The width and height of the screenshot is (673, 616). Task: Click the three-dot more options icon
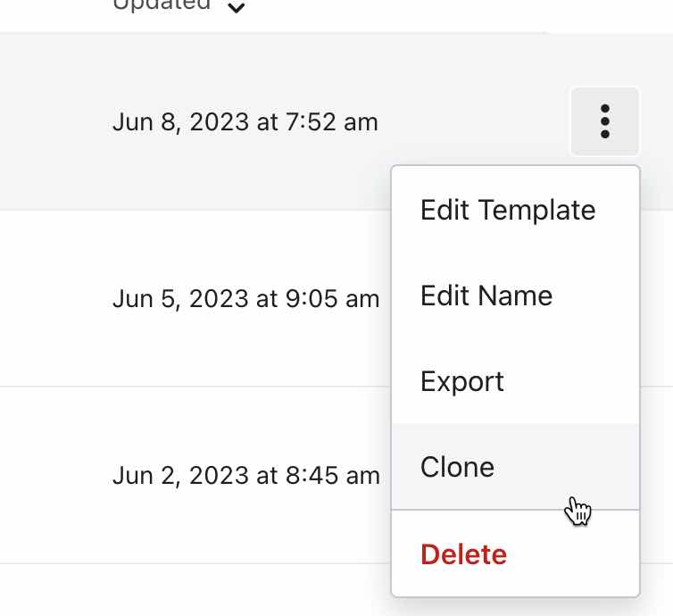(605, 121)
